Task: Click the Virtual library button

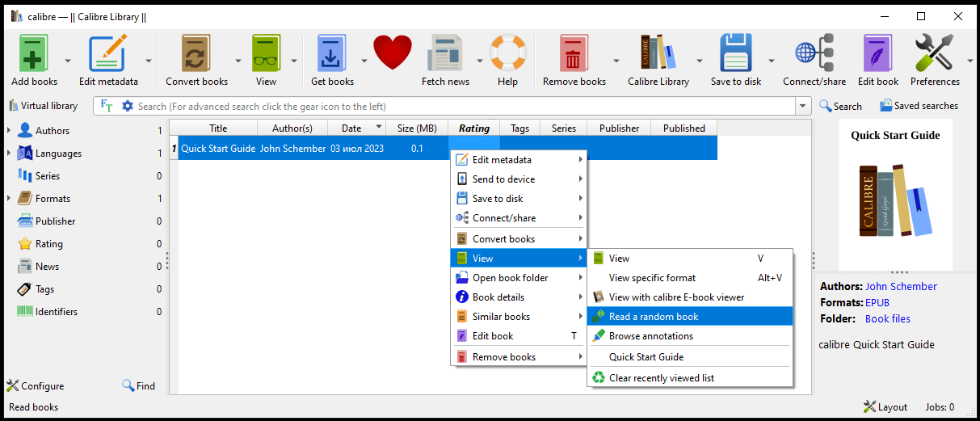Action: (x=43, y=106)
